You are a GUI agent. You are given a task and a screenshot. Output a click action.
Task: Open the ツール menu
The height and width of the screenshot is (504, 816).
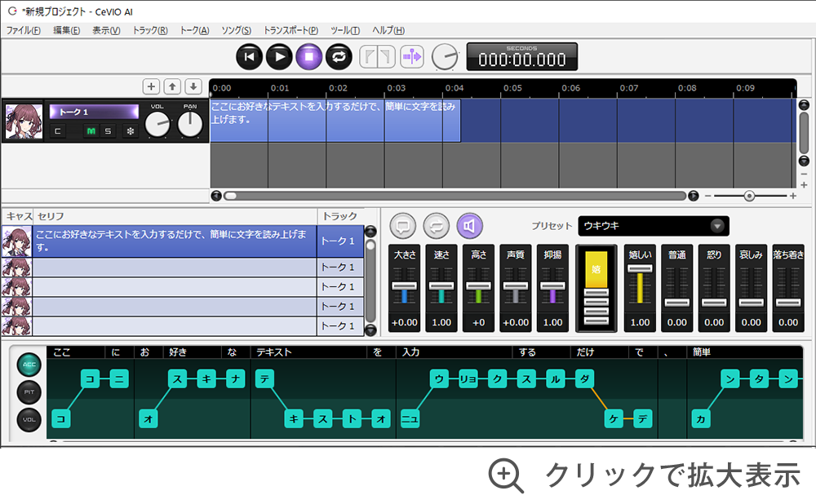[345, 30]
